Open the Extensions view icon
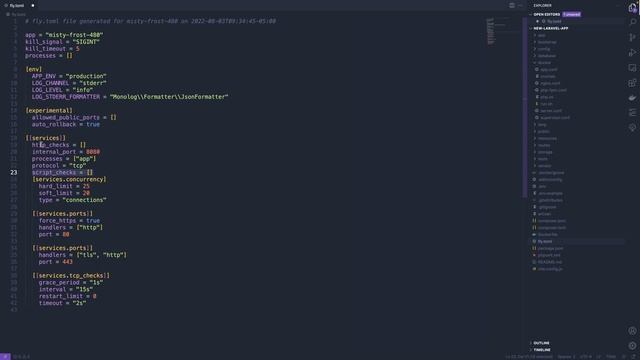The image size is (640, 360). coord(632,83)
